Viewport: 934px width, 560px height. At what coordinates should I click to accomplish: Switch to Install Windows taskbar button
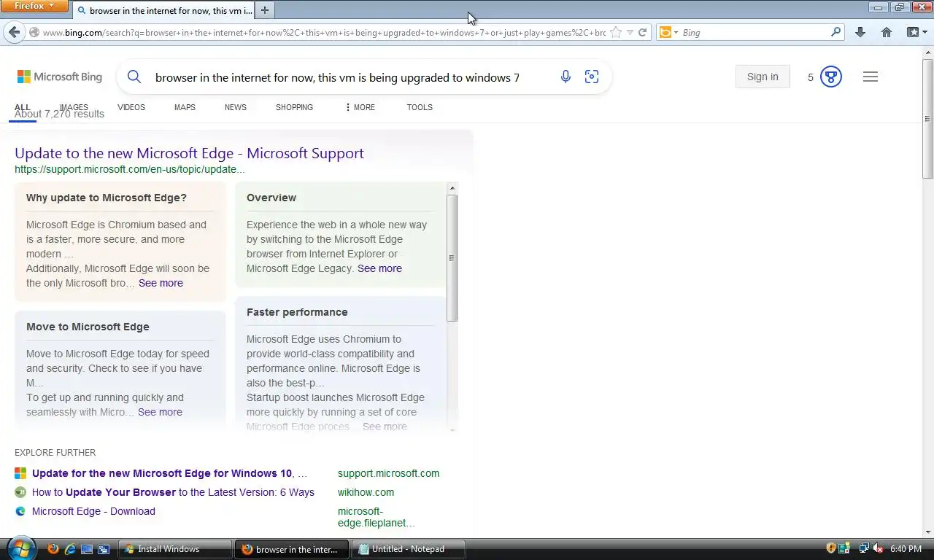174,549
